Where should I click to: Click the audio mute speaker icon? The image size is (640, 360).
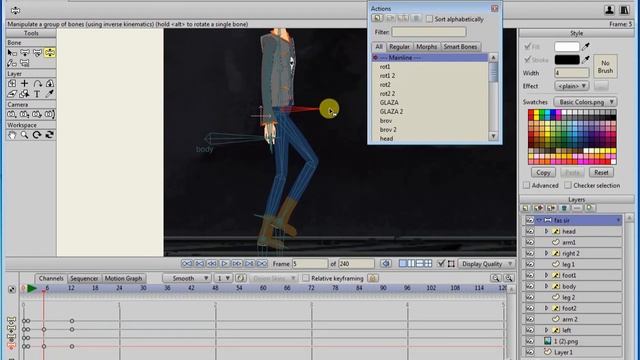click(x=386, y=264)
